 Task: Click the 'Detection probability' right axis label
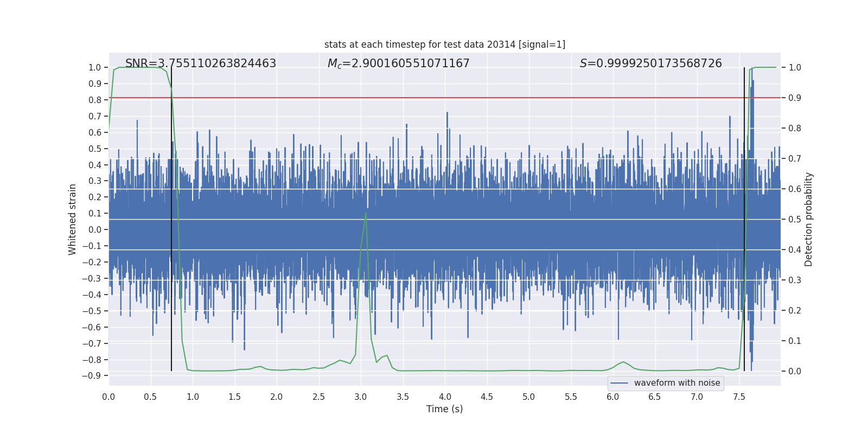[x=809, y=219]
